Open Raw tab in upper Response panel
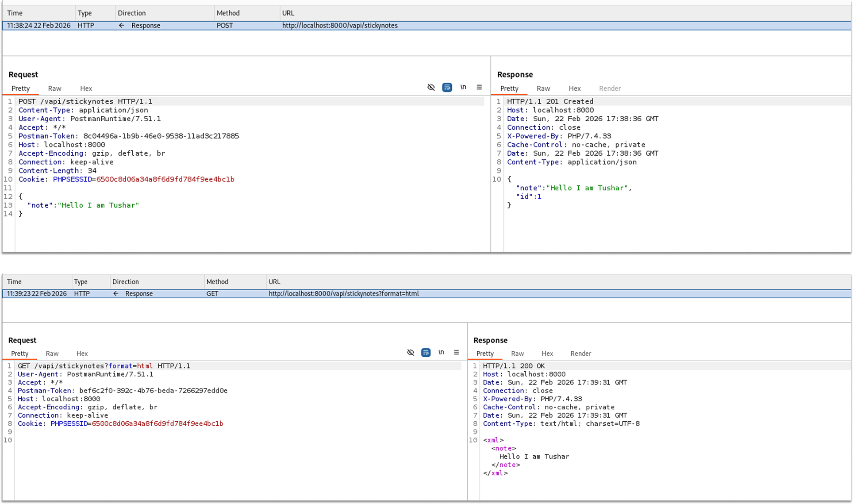853x504 pixels. tap(543, 88)
